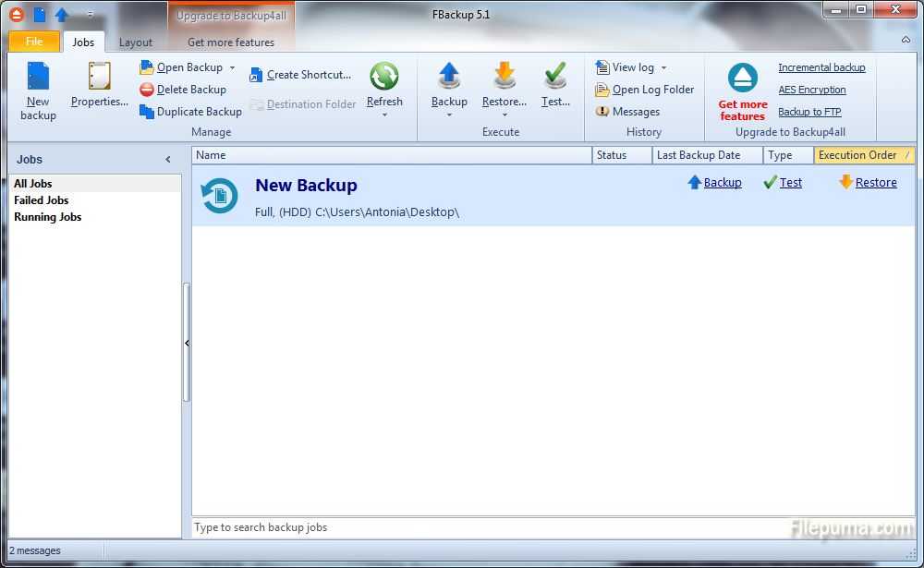Click the Incremental backup link
The height and width of the screenshot is (568, 924).
(821, 67)
